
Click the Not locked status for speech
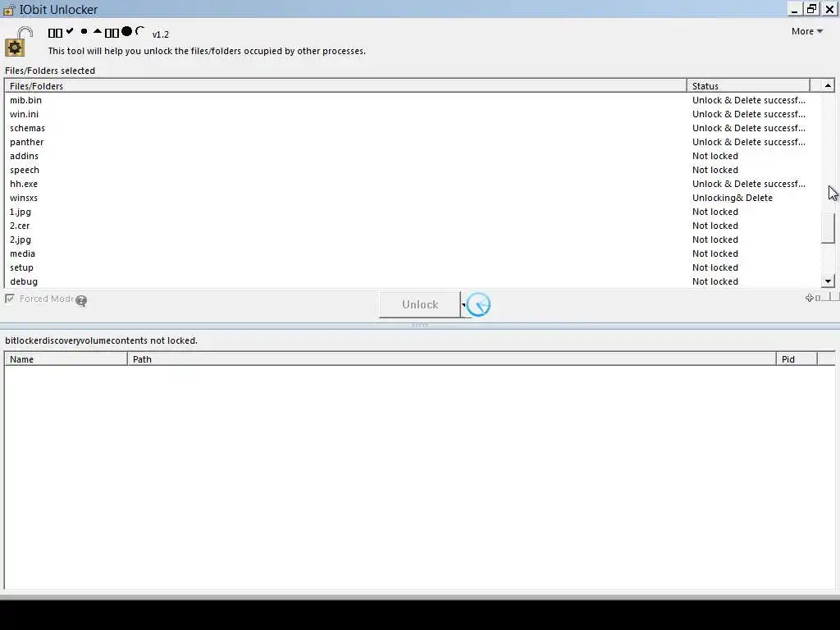[715, 170]
